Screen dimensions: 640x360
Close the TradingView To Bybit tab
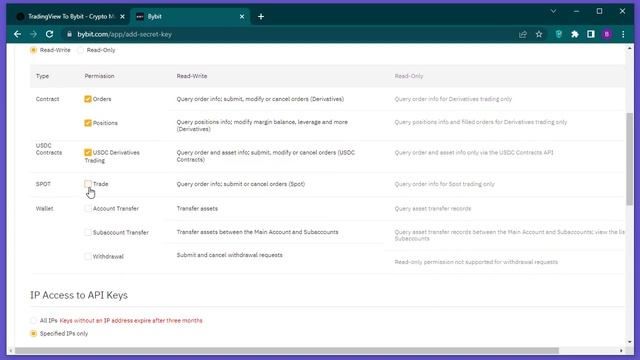122,17
